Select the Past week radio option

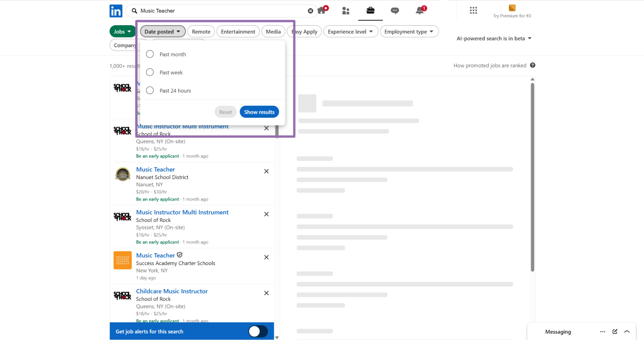(x=150, y=72)
